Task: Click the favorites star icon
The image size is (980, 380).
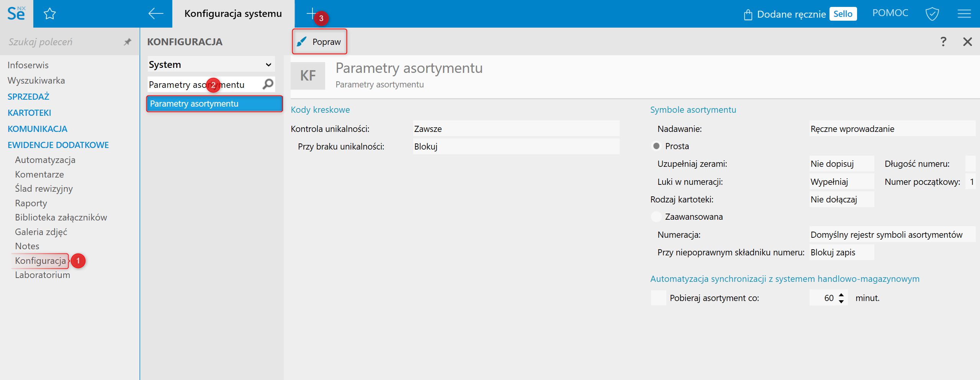Action: 50,14
